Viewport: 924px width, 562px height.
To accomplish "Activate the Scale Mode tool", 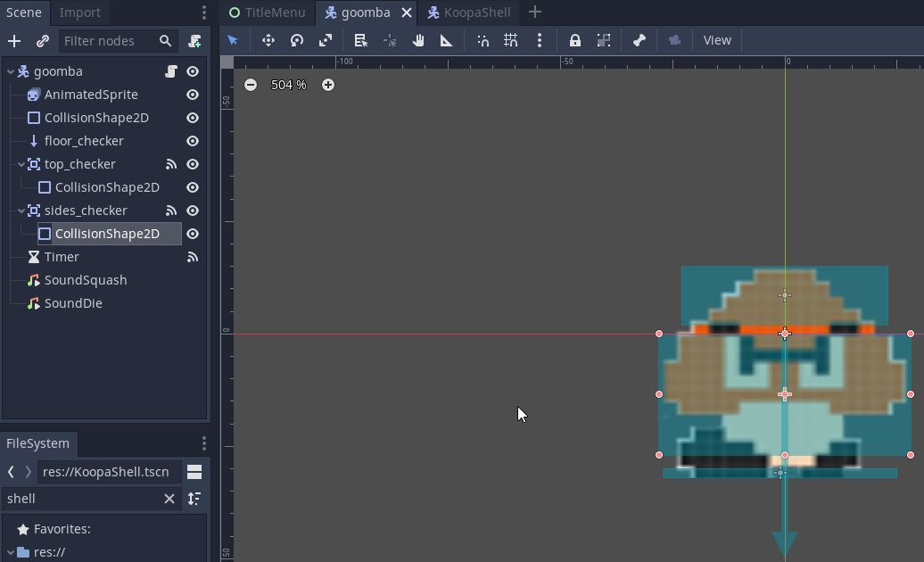I will coord(326,40).
